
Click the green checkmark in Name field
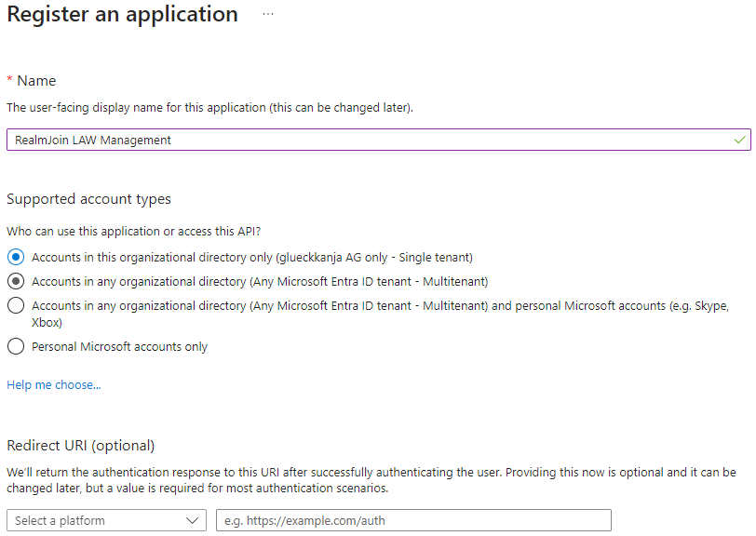tap(739, 140)
